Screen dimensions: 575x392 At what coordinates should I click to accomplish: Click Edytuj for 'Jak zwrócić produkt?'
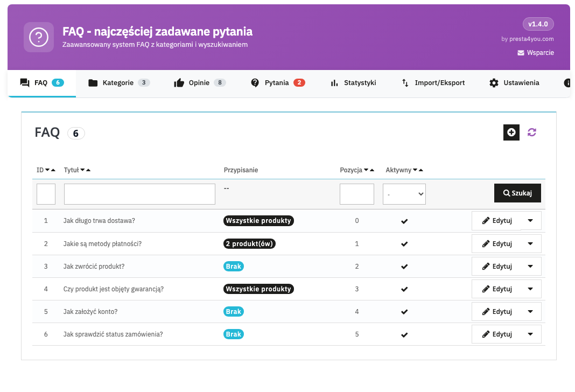coord(496,267)
